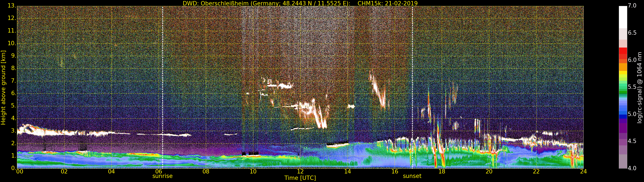Click the 'Height above ground [km]' axis title
The image size is (644, 182).
click(x=3, y=88)
